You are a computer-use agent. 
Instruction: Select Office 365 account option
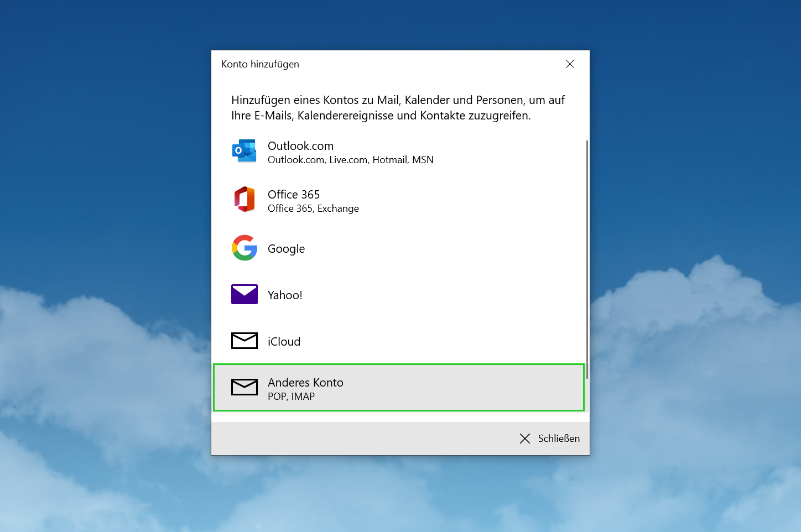coord(399,200)
